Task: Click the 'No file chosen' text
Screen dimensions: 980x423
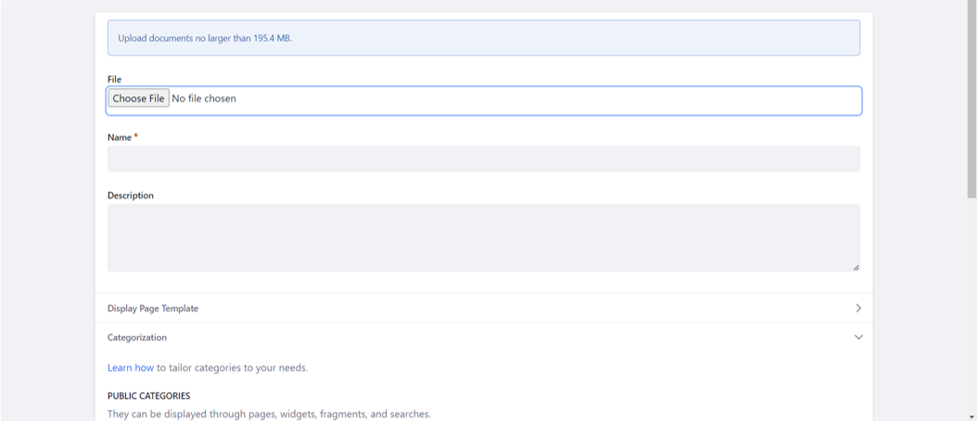Action: (204, 99)
